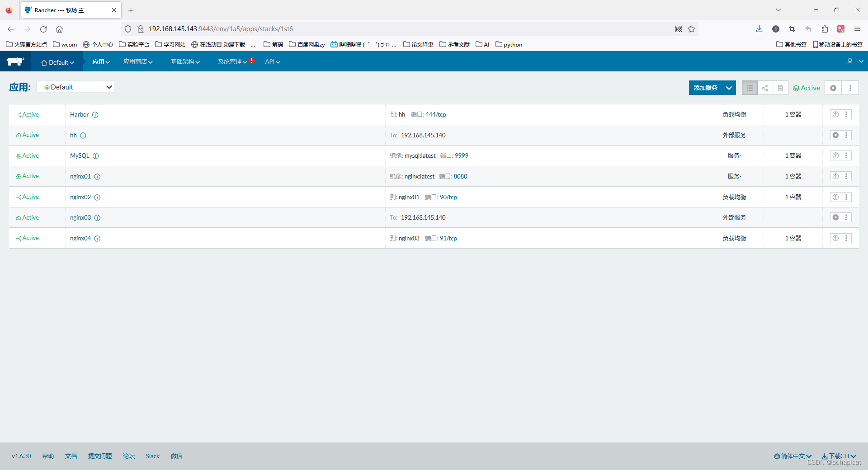Open nginx02 row three-dot menu
868x470 pixels.
(846, 197)
